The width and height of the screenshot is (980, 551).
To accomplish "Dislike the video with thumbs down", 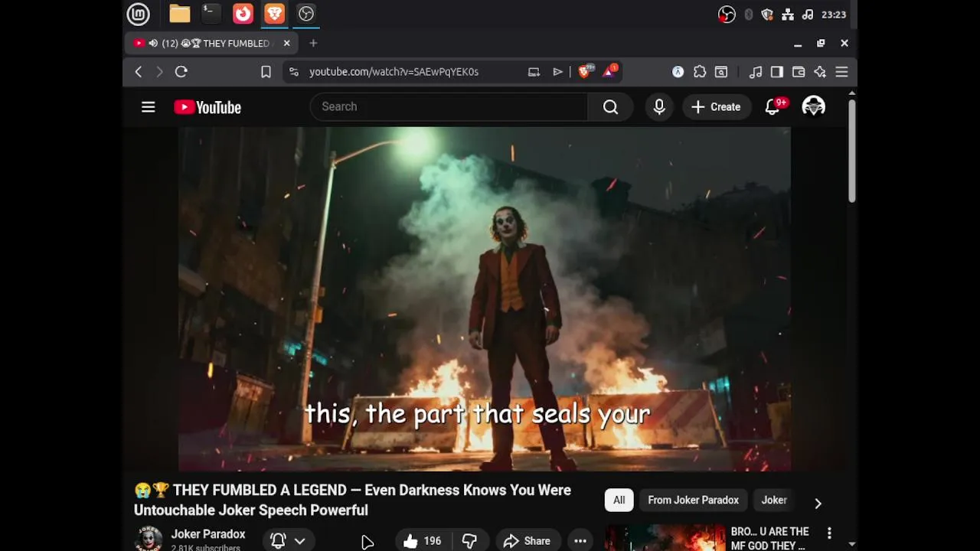I will pyautogui.click(x=469, y=541).
